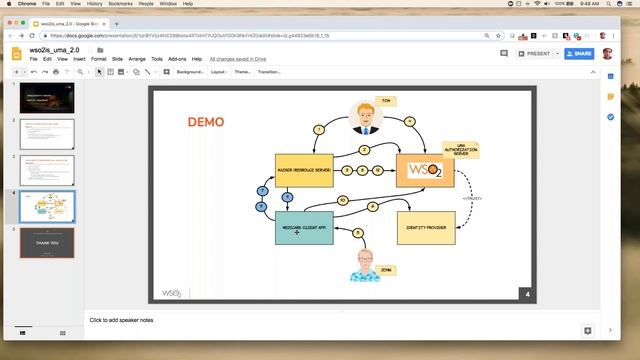Screen dimensions: 640x360
Task: Reload the page in Chrome
Action: [32, 36]
